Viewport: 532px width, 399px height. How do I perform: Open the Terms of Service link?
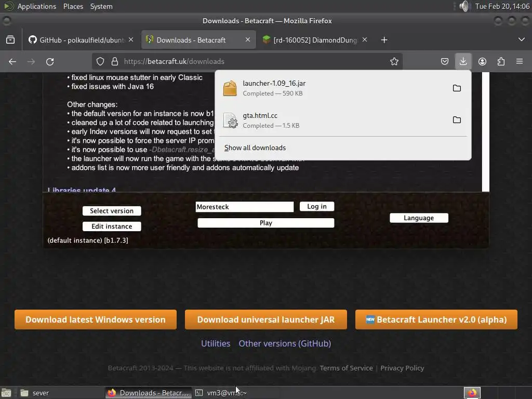pos(346,368)
